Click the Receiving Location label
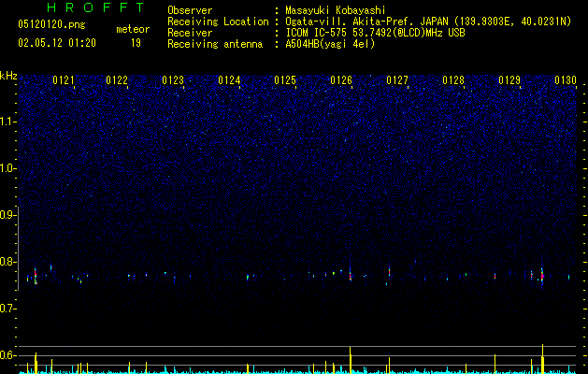The image size is (588, 374). pyautogui.click(x=218, y=22)
